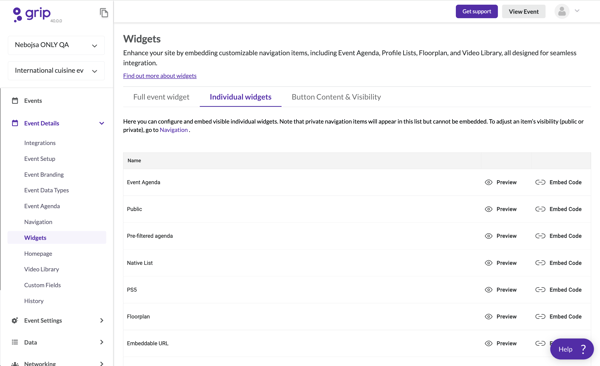
Task: Open the user avatar menu
Action: click(x=561, y=11)
